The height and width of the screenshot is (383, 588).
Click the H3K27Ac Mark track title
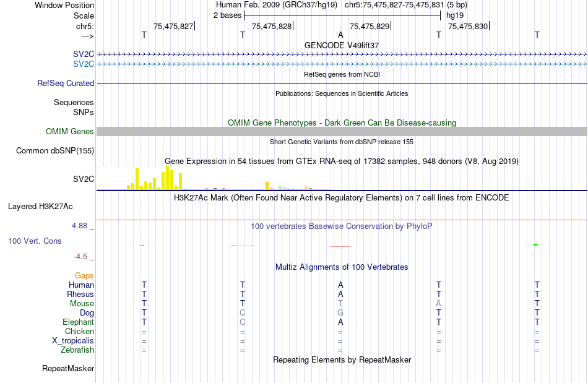point(342,198)
